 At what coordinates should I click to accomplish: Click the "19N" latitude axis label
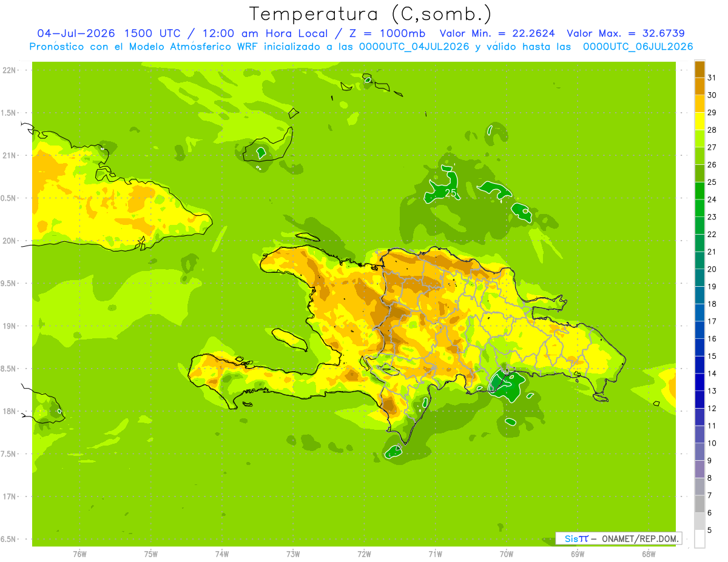click(x=10, y=326)
